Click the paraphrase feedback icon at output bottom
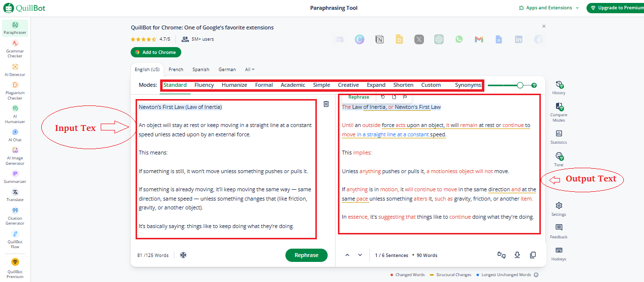644x282 pixels. [x=502, y=255]
